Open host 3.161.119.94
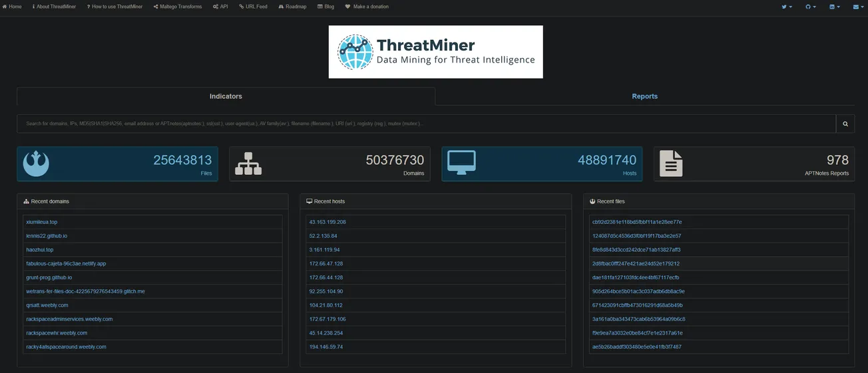 pos(324,250)
